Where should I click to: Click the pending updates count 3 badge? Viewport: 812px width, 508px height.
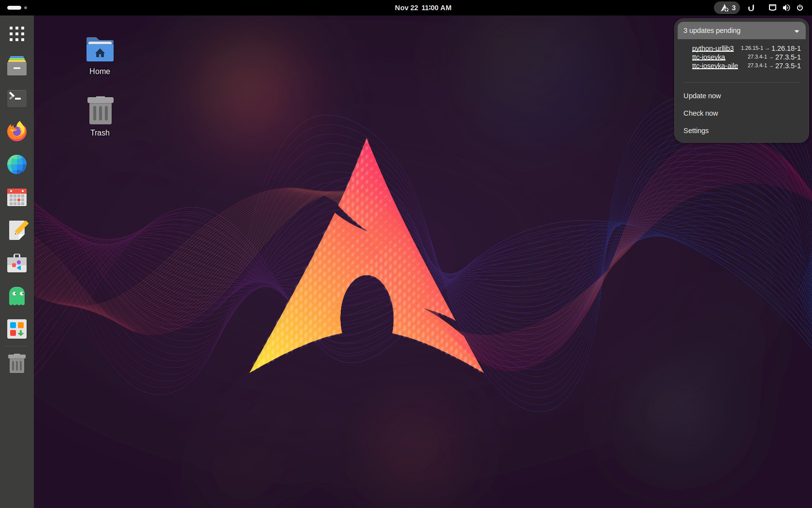point(734,8)
